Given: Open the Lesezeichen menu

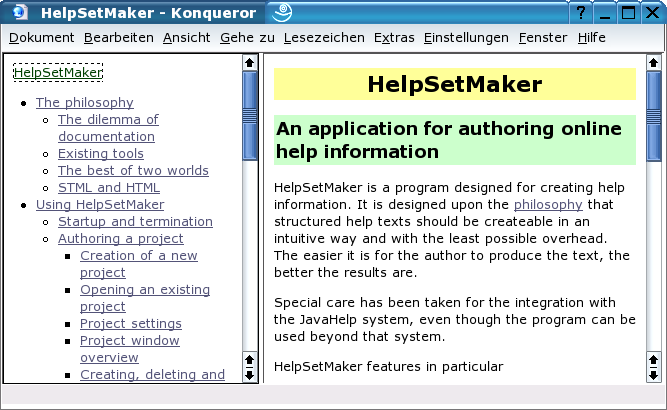Looking at the screenshot, I should tap(324, 38).
